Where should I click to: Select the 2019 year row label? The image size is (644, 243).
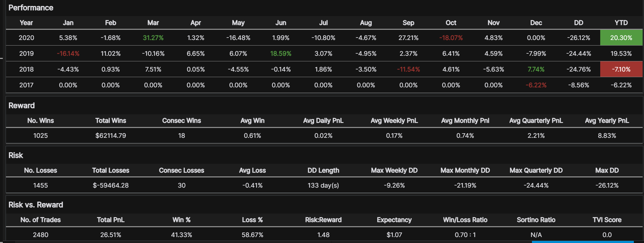click(26, 54)
